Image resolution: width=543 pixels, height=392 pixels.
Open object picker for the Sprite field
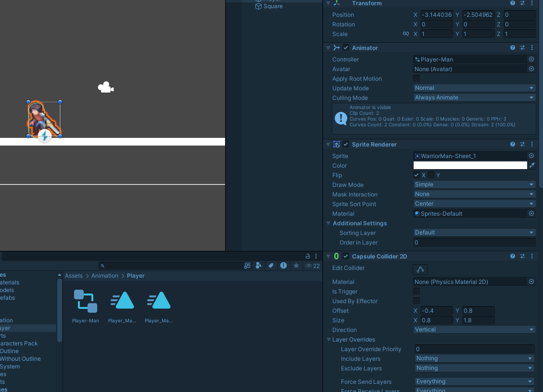coord(531,156)
